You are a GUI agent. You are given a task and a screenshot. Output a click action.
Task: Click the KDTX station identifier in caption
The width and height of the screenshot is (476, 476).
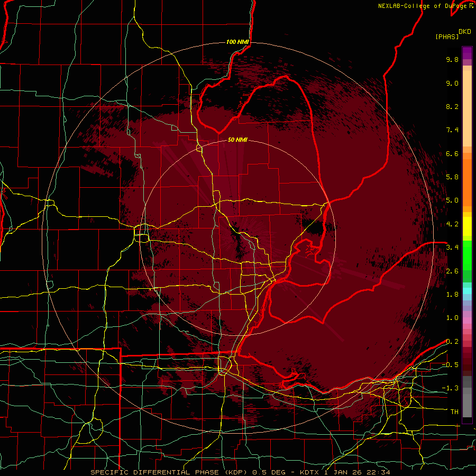click(310, 472)
